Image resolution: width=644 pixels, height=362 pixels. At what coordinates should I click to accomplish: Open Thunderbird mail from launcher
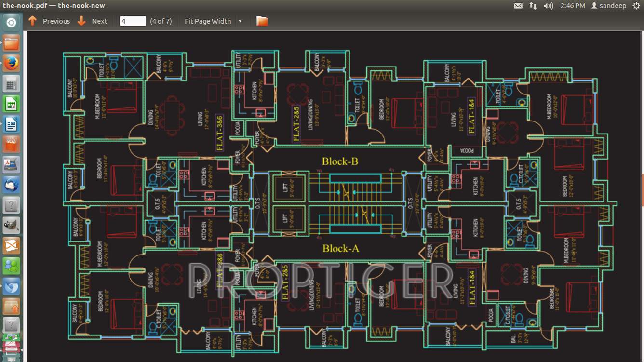11,185
